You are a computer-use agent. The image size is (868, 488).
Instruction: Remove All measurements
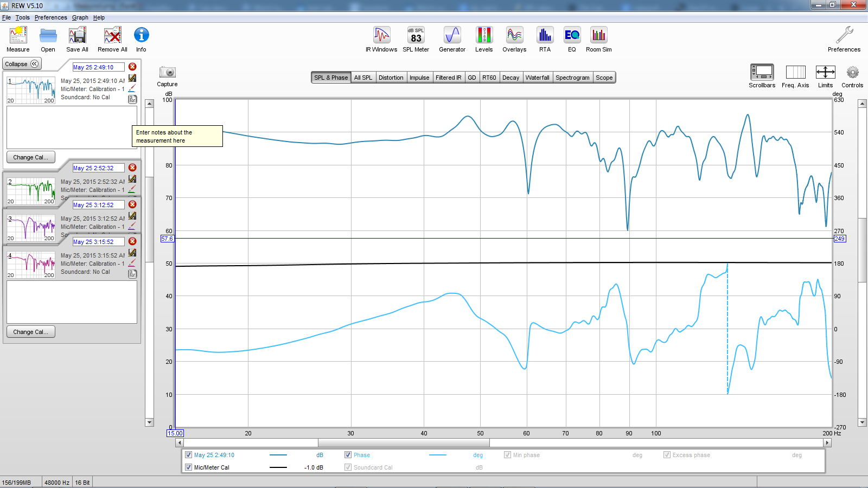coord(112,40)
